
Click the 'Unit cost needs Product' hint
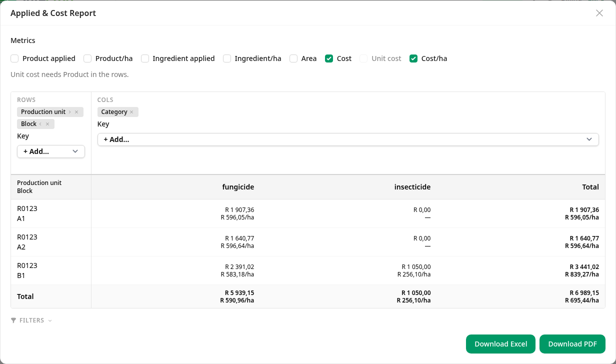[x=69, y=74]
